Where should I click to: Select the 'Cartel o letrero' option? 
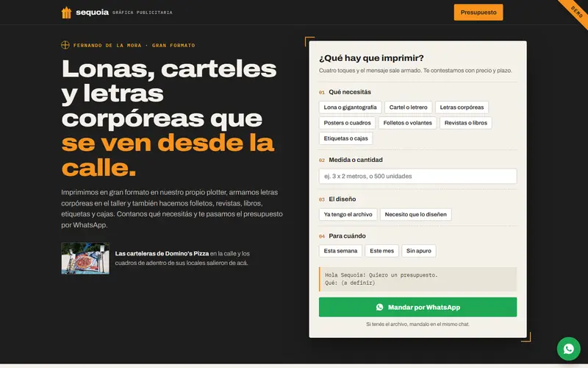(x=408, y=107)
